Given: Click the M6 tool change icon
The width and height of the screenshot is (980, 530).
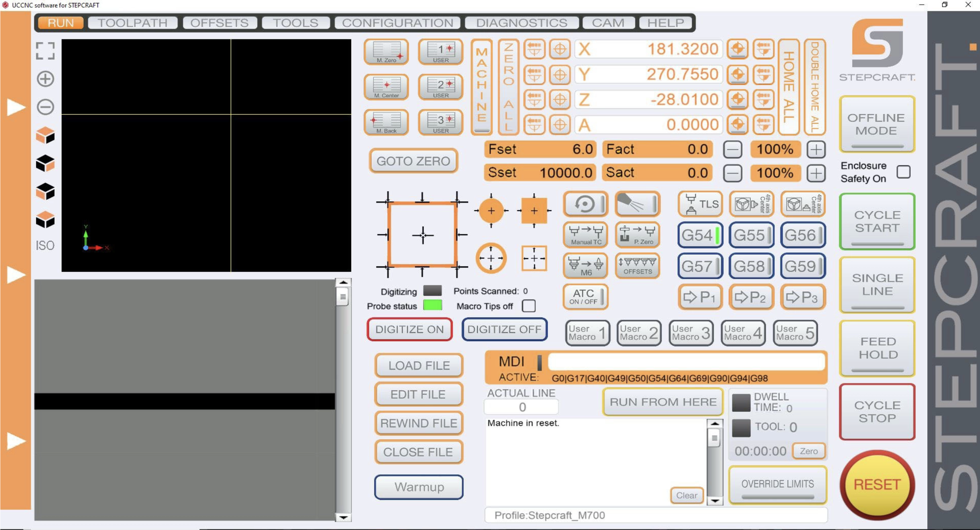Looking at the screenshot, I should click(x=585, y=266).
